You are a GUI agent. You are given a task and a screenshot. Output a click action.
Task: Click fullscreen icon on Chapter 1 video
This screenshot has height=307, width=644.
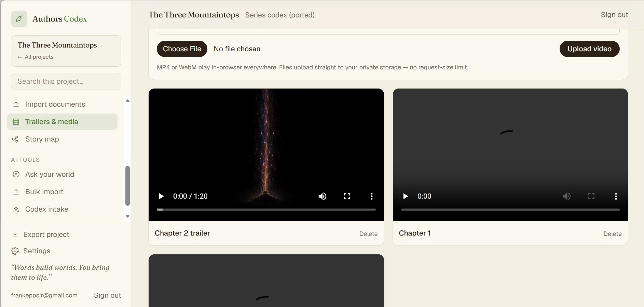coord(591,196)
